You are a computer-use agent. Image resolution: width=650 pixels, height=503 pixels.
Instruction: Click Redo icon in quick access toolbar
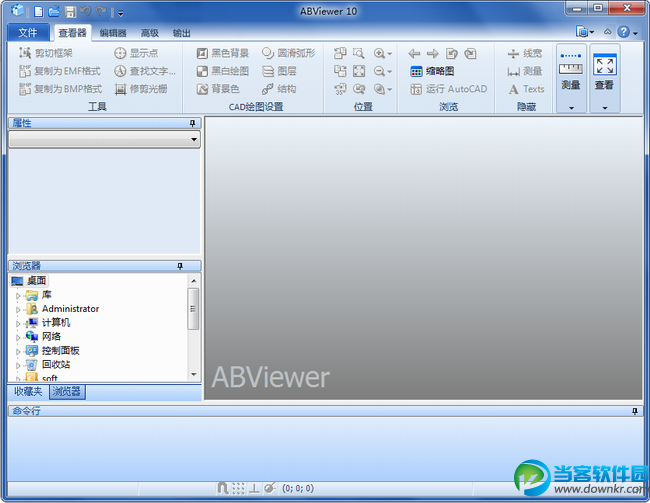101,11
